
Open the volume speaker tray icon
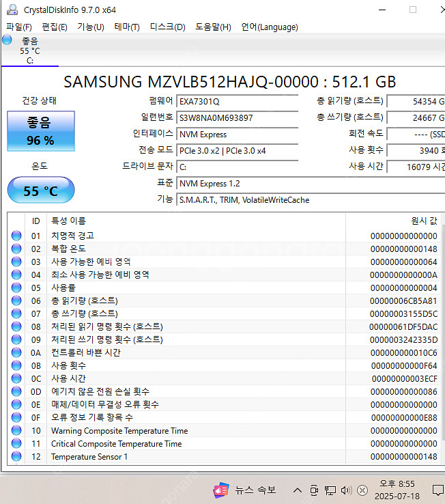coord(346,490)
